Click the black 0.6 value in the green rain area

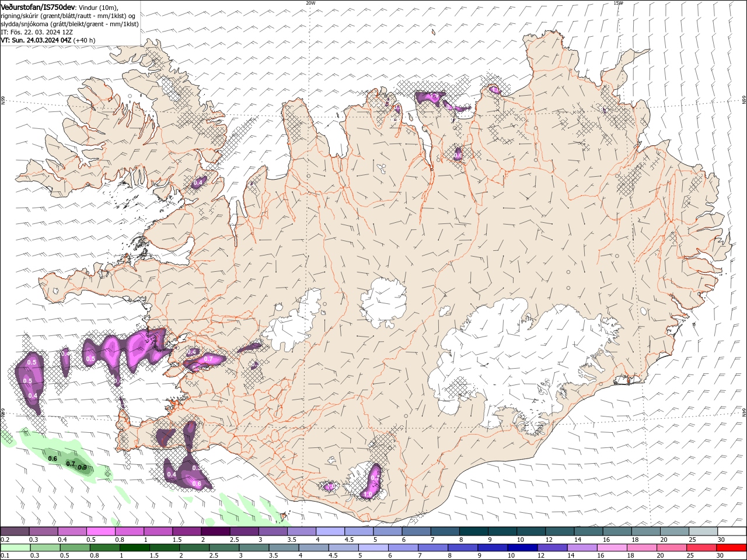pos(53,459)
